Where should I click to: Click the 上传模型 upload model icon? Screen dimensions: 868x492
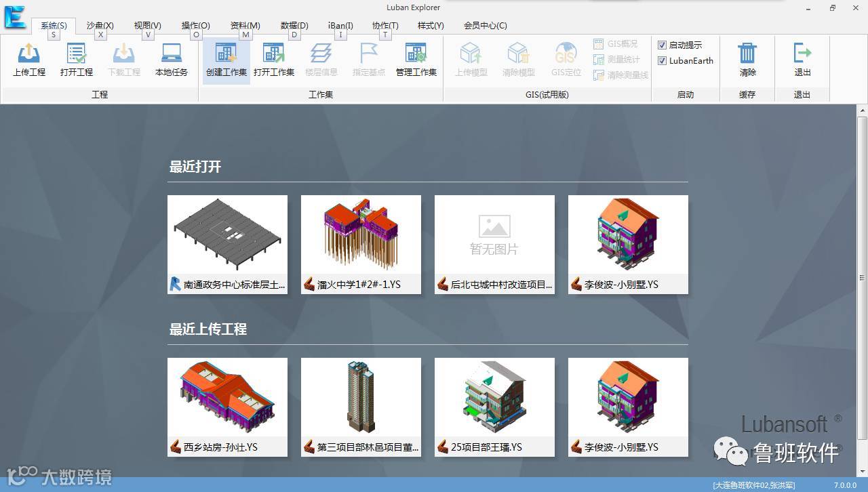tap(471, 60)
